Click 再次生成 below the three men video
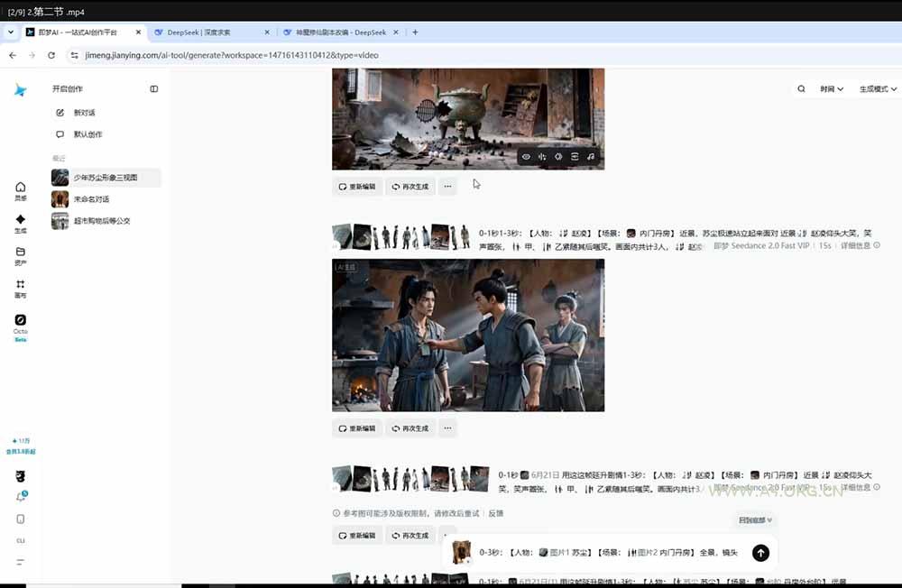 coord(410,428)
